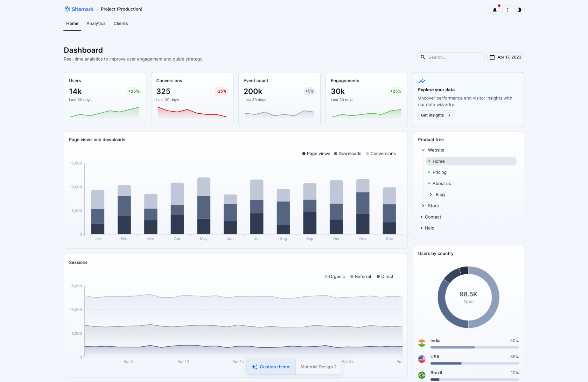Select Material Design 2 theme
The width and height of the screenshot is (588, 382).
[x=318, y=367]
